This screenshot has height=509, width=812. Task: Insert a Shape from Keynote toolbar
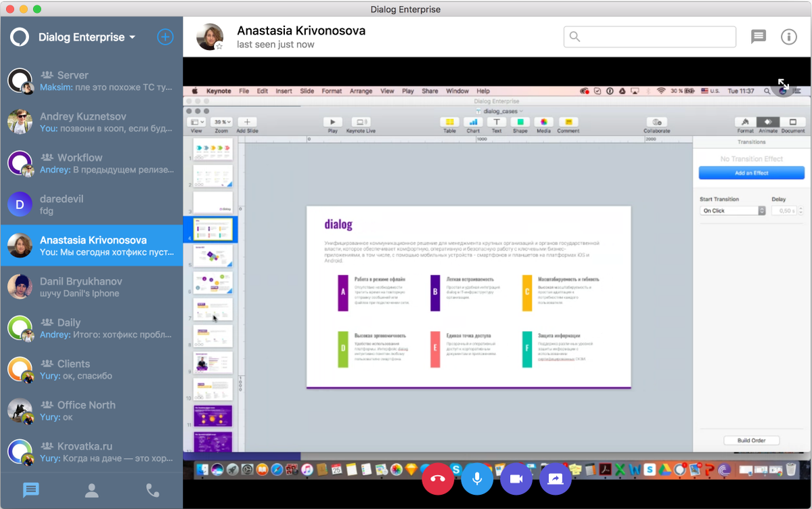[x=520, y=122]
